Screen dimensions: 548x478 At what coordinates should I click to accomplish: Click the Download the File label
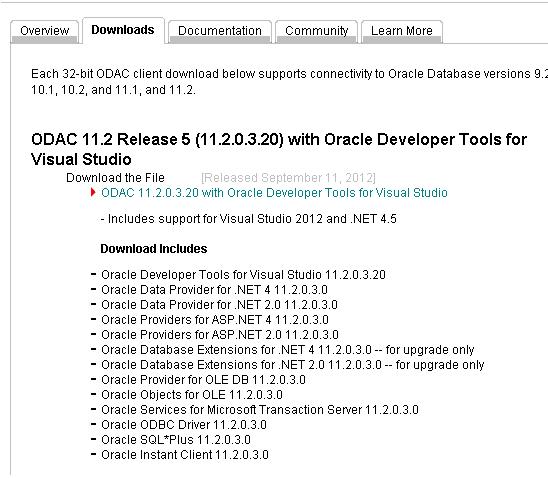[x=115, y=178]
